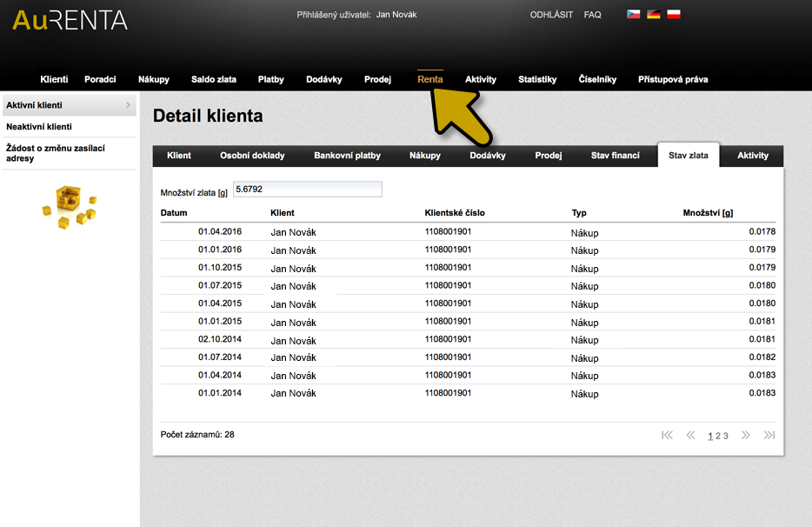Switch language using the Polish flag icon

[x=673, y=15]
